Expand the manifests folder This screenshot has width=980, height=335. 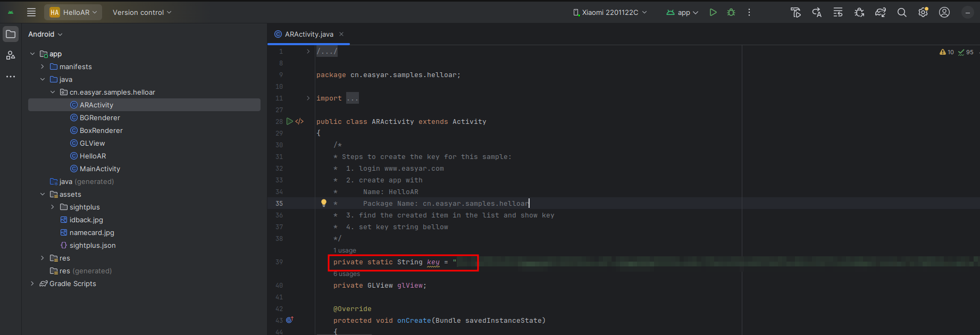click(x=43, y=66)
